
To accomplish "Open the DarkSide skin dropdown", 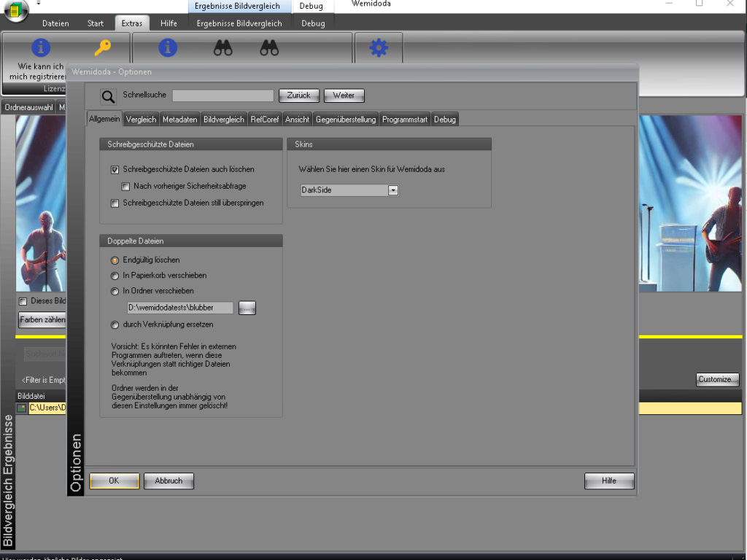I will [x=393, y=190].
